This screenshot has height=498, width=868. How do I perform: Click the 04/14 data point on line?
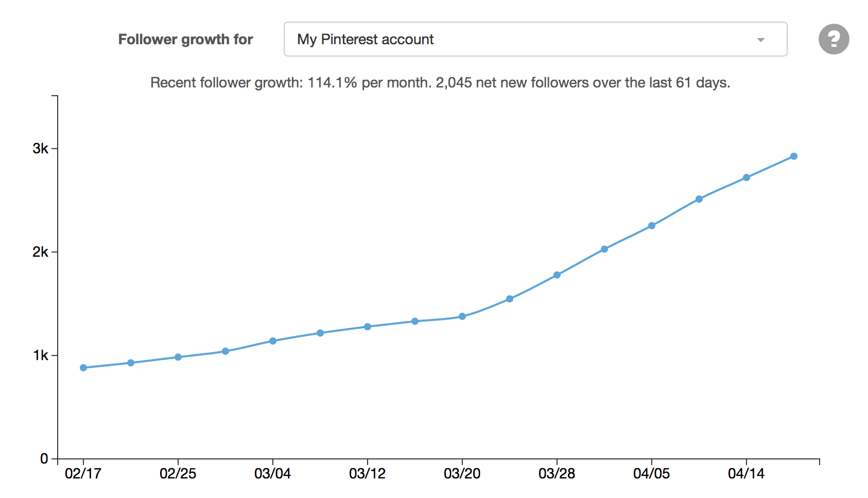(747, 177)
